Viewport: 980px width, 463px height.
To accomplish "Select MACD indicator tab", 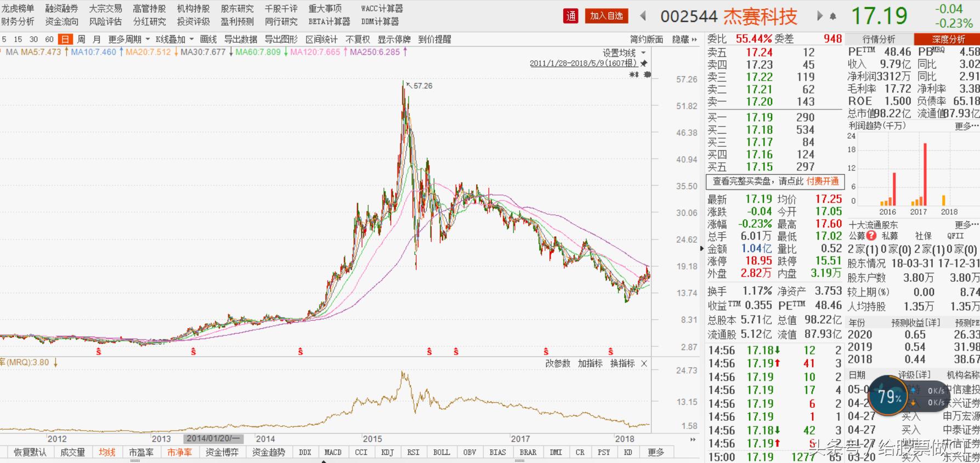I will tap(333, 453).
